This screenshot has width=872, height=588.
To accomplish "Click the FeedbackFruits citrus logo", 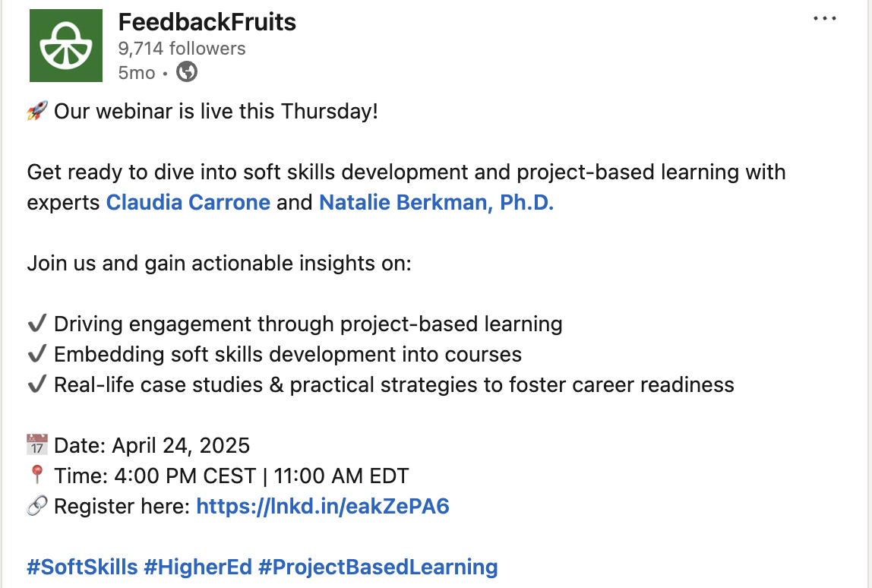I will [x=65, y=46].
